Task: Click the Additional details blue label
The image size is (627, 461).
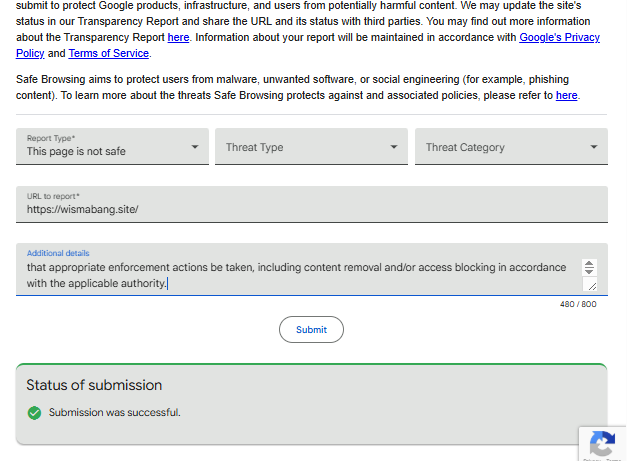Action: point(58,253)
